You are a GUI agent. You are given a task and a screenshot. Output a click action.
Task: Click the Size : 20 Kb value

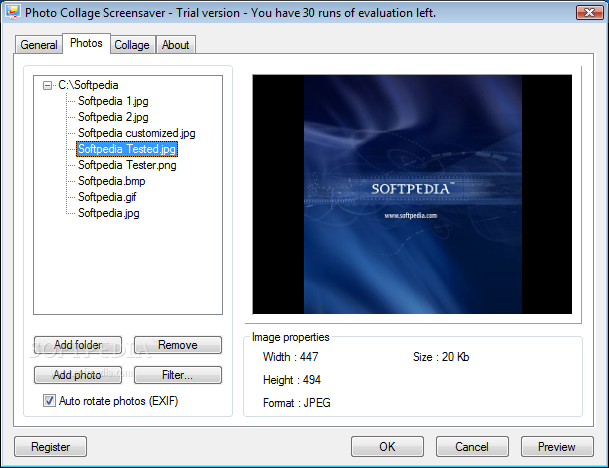(x=441, y=357)
